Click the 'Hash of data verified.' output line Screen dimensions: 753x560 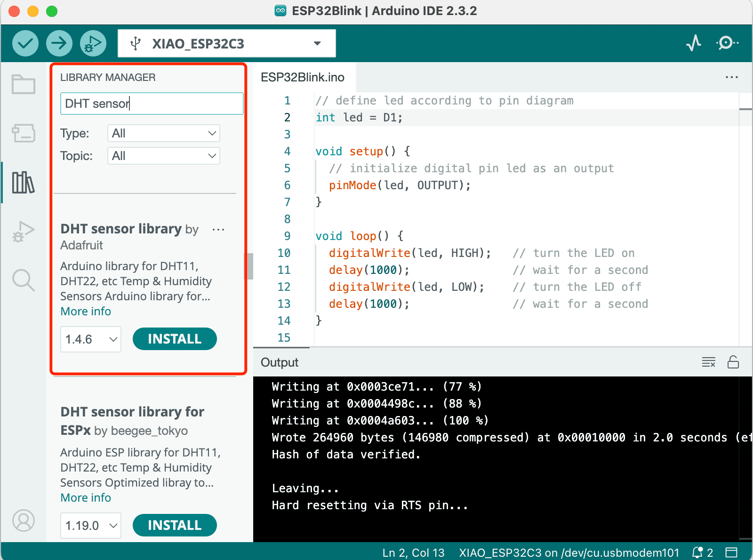(346, 455)
